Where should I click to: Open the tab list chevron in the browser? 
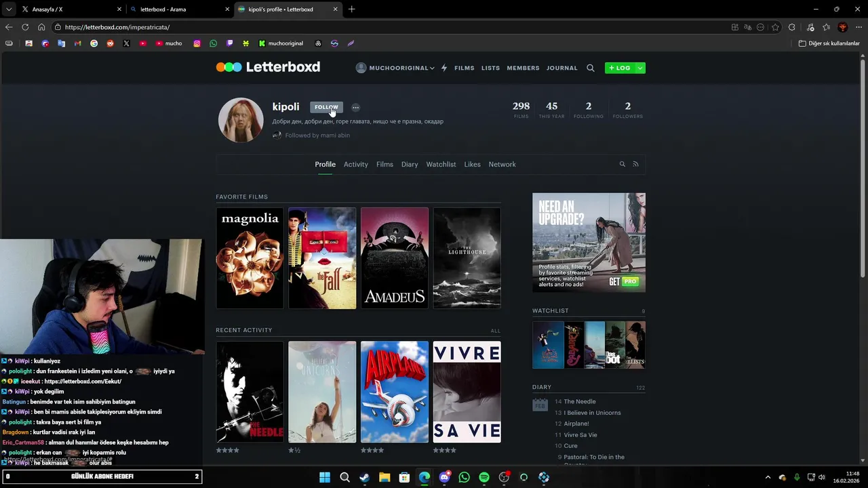[8, 9]
